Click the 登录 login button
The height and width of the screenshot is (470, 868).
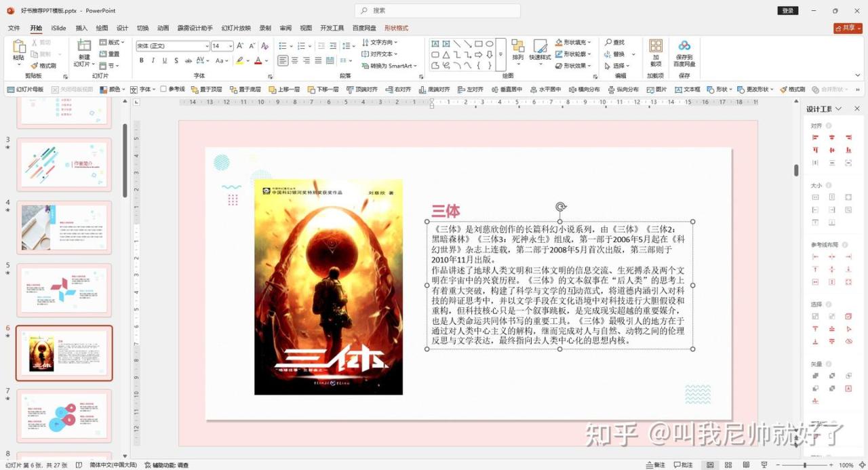point(787,11)
